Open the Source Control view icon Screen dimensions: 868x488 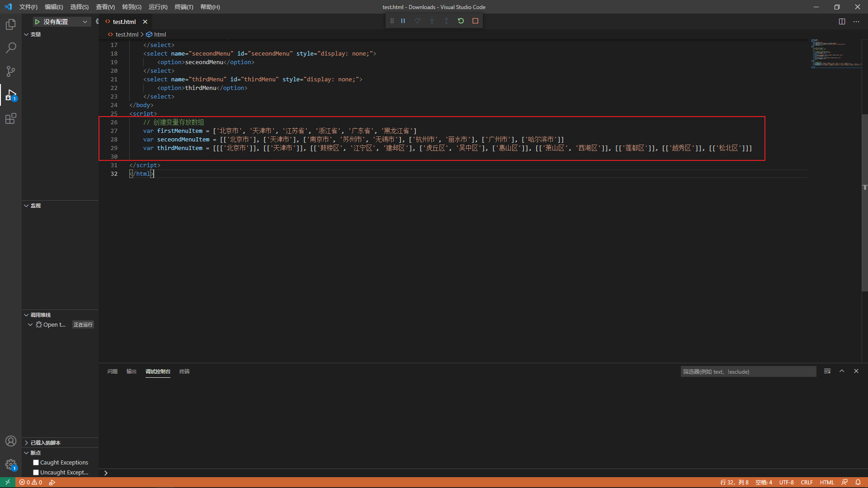(11, 71)
